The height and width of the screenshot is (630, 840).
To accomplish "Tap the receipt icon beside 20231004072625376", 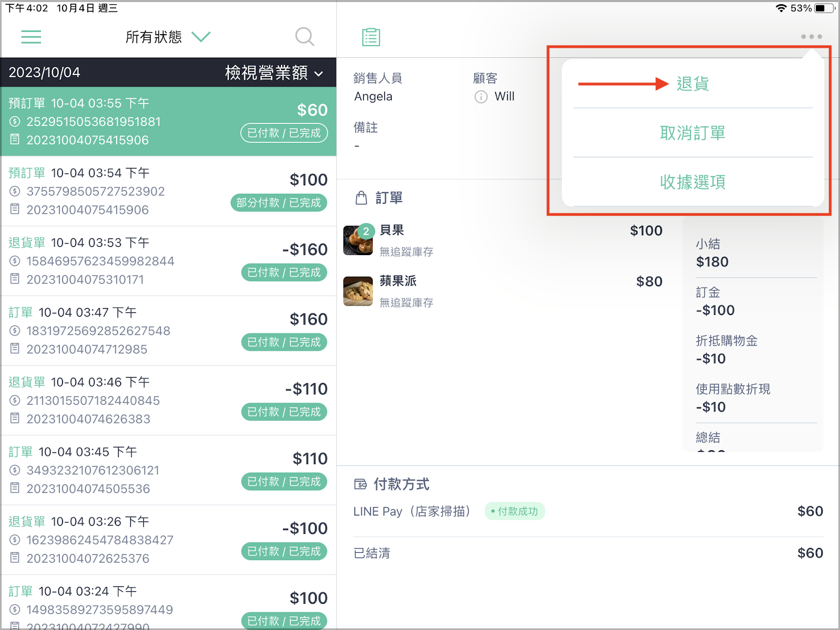I will tap(15, 558).
